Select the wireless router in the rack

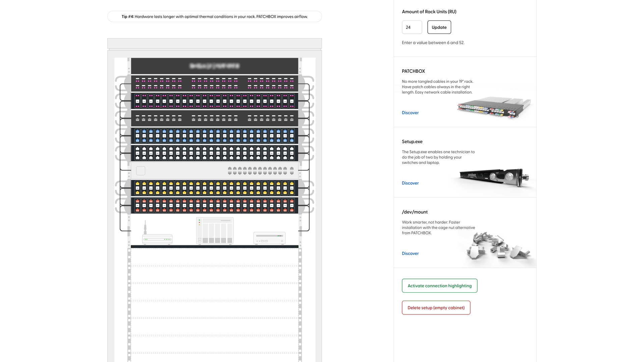[157, 239]
